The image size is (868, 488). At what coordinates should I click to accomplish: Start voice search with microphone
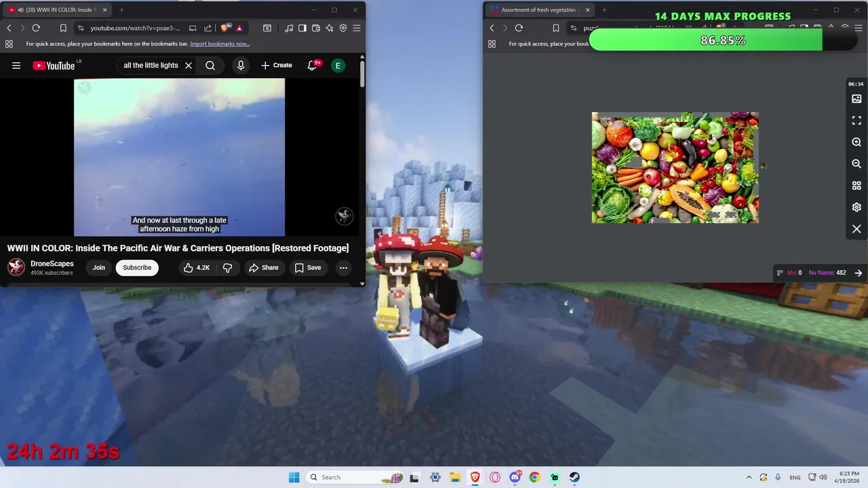click(241, 66)
